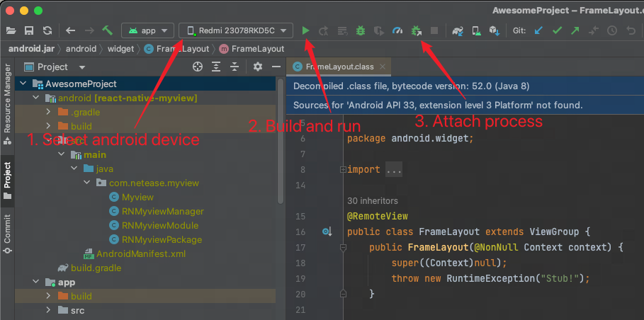Click the Git commit checkmark icon
The height and width of the screenshot is (320, 644).
coord(557,30)
